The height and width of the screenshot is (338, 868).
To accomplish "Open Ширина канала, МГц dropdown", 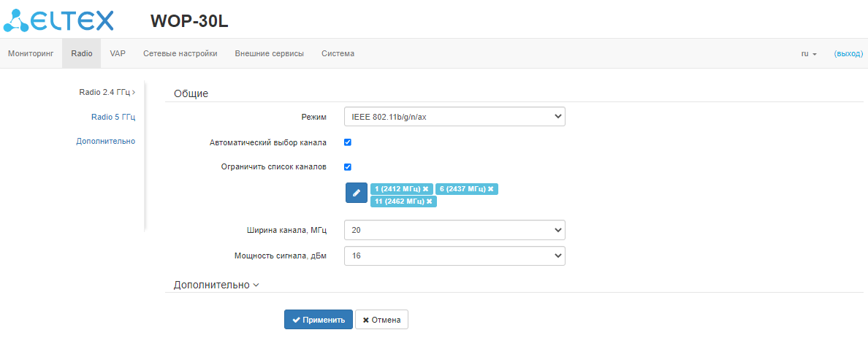I will coord(454,231).
